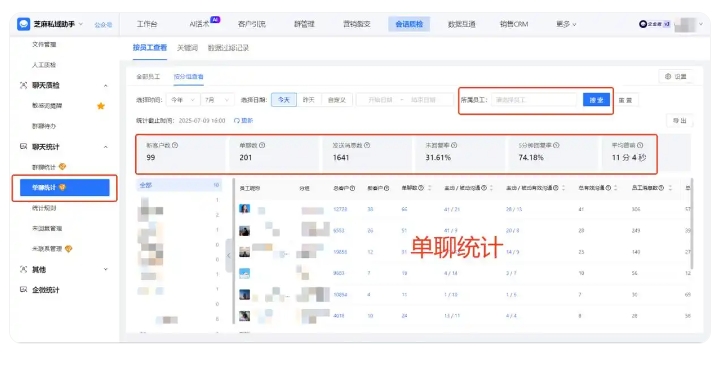The height and width of the screenshot is (365, 724).
Task: Click the refresh icon next to 刷新
Action: 236,121
